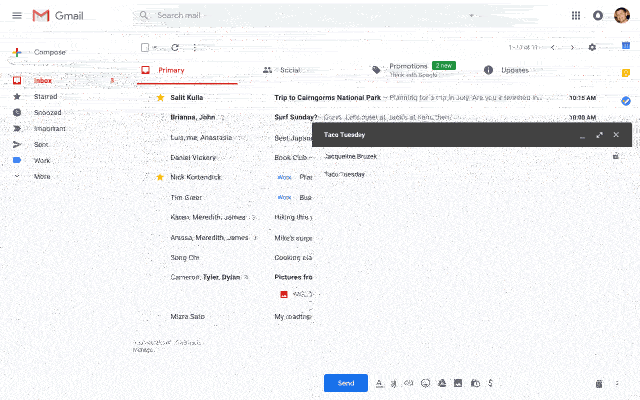Click the Gmail logo
The image size is (640, 400).
(x=58, y=16)
